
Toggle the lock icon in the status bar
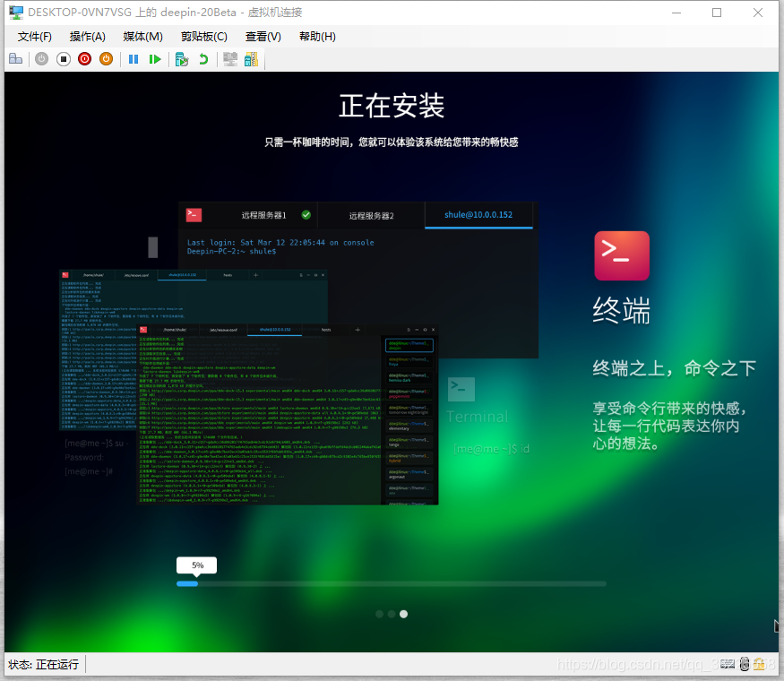[x=759, y=664]
